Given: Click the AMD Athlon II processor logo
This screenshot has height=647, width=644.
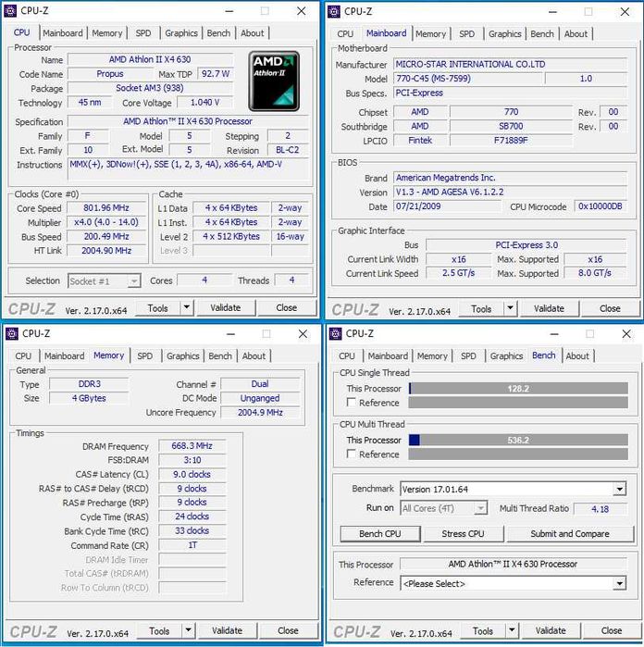Looking at the screenshot, I should tap(274, 81).
